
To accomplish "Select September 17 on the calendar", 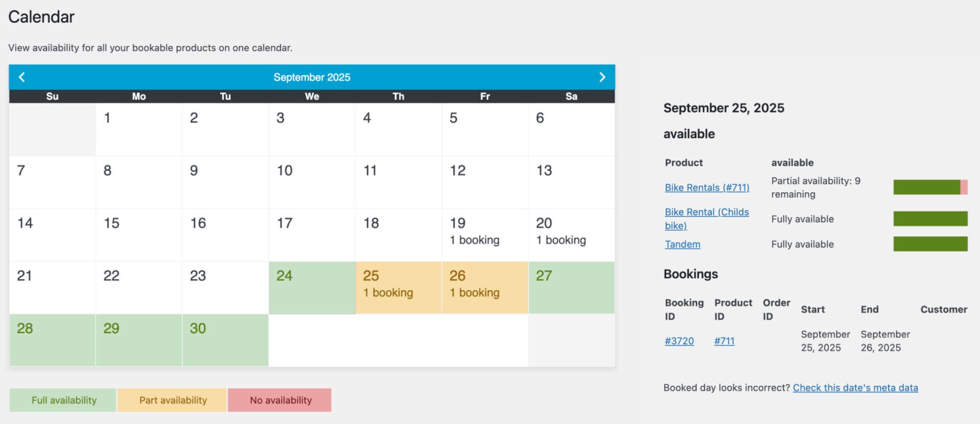I will tap(312, 235).
